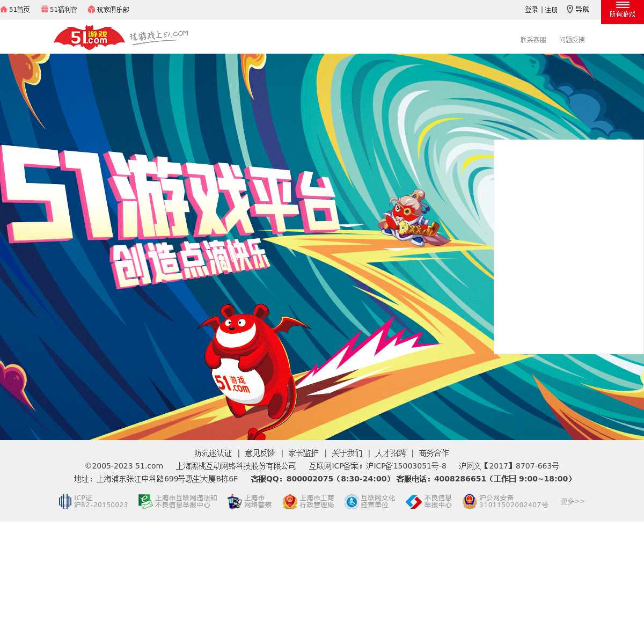Click the 沪公网安备 police badge icon
Viewport: 644px width, 644px height.
coord(470,501)
